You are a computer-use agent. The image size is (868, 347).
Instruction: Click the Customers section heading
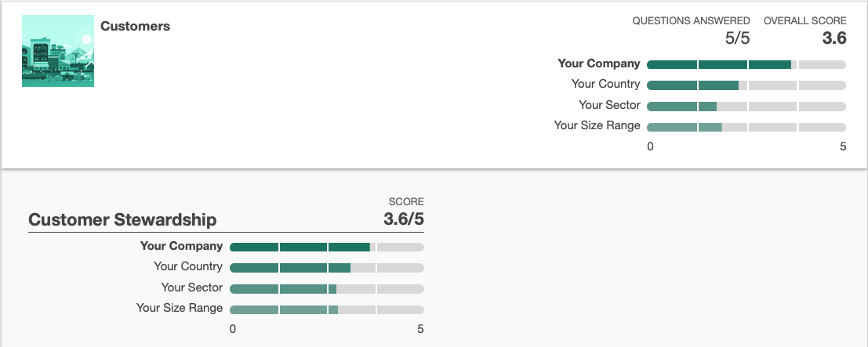click(x=135, y=26)
